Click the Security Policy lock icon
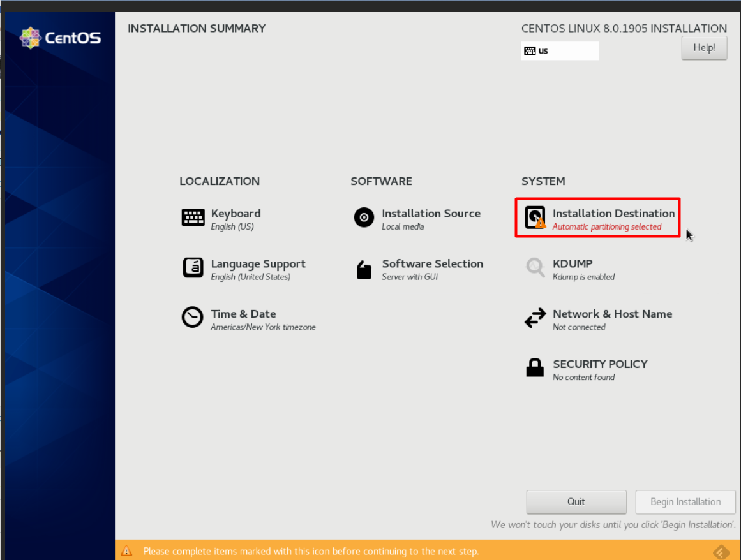 click(x=535, y=367)
